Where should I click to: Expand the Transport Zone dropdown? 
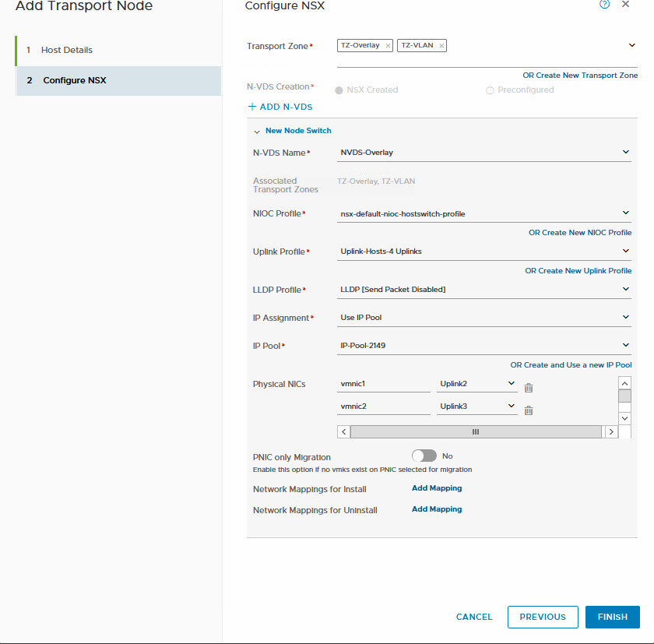[x=632, y=45]
